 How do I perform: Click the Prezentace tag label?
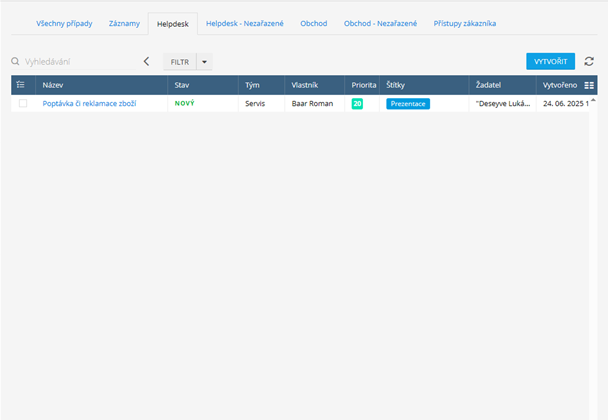(408, 103)
